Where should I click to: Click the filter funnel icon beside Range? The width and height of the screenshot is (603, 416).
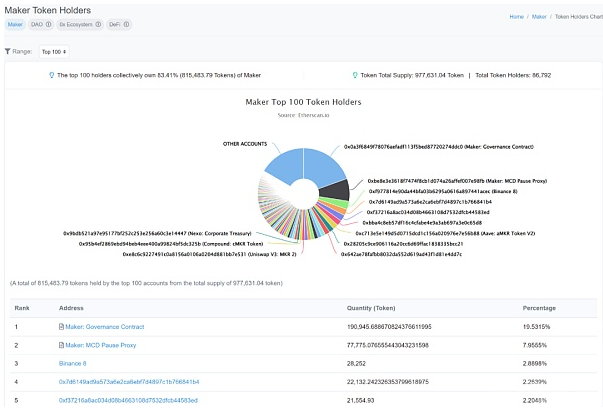pos(8,50)
